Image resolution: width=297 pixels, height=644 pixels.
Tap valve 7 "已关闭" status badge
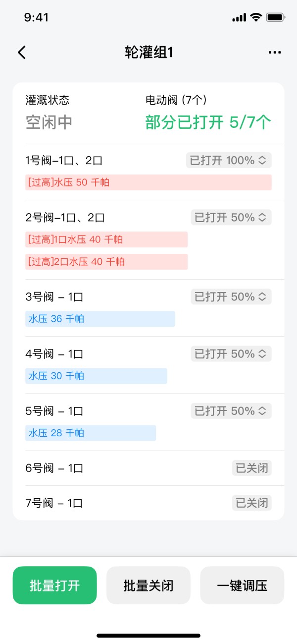point(252,503)
